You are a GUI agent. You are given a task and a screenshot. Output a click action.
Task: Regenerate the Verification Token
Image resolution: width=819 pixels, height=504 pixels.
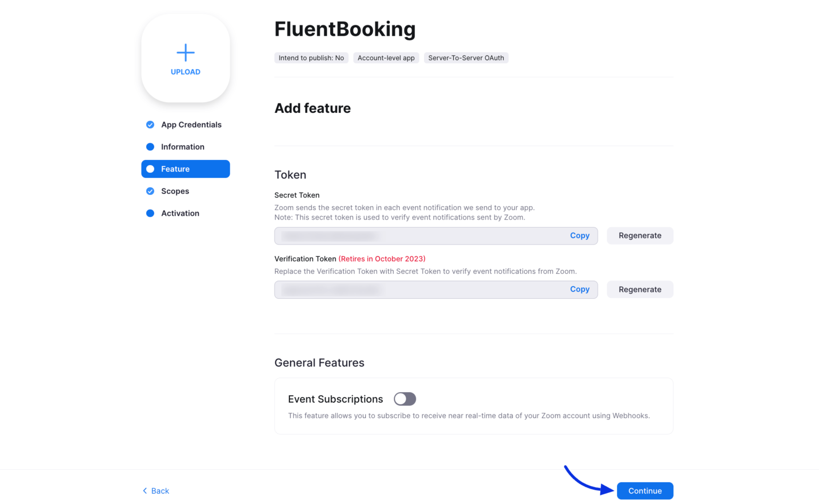coord(640,289)
